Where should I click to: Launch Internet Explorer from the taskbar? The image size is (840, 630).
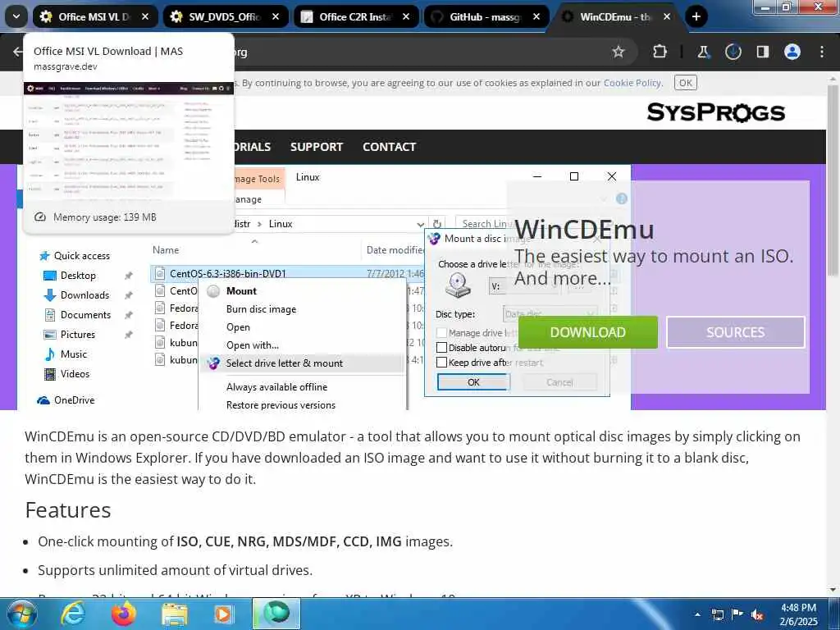click(x=73, y=614)
